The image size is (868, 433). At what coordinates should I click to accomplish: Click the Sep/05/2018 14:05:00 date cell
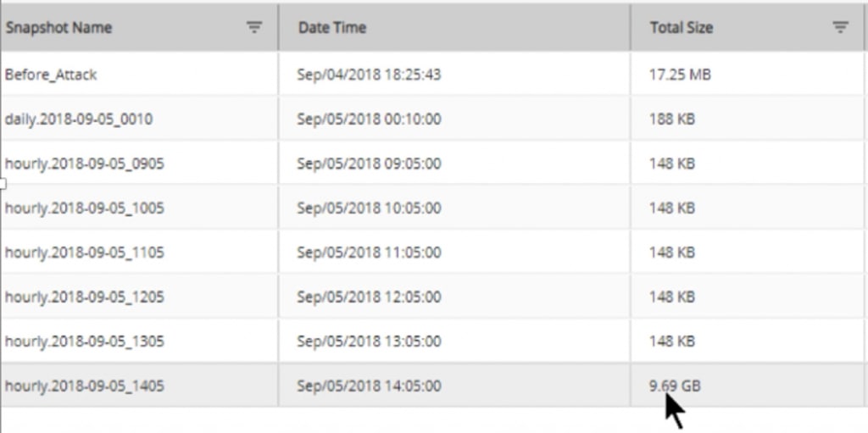369,386
